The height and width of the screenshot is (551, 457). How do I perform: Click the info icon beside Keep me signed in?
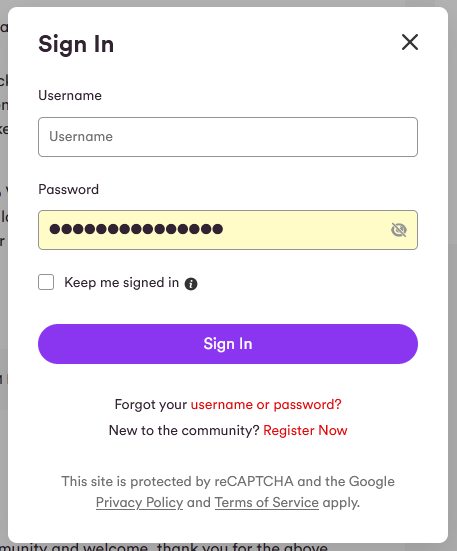coord(191,284)
